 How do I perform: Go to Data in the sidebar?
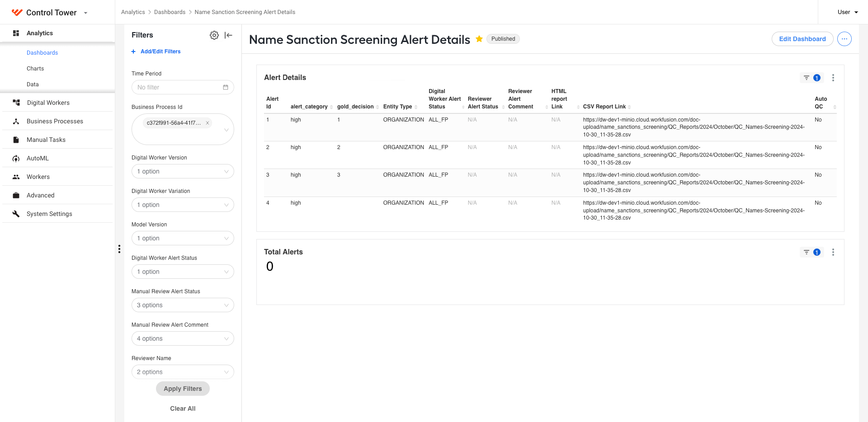coord(33,84)
